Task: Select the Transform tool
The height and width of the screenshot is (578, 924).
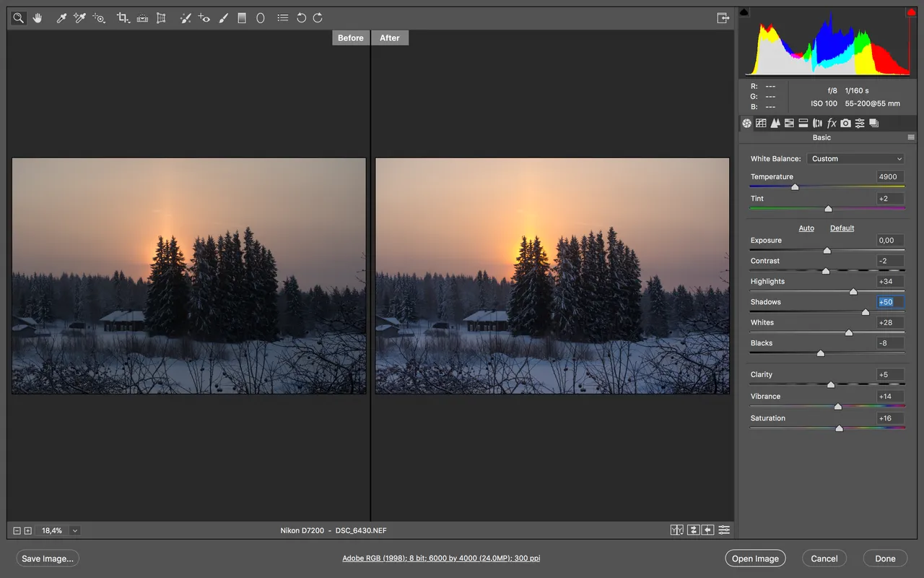Action: [x=161, y=18]
